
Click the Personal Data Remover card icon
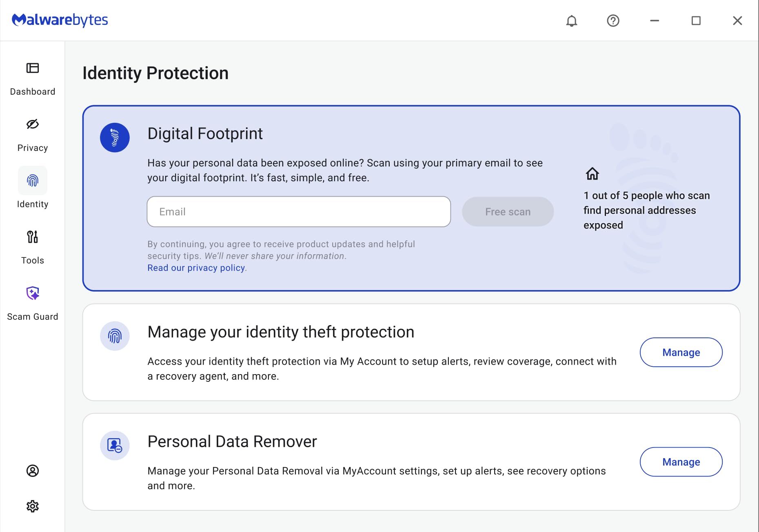(x=115, y=446)
